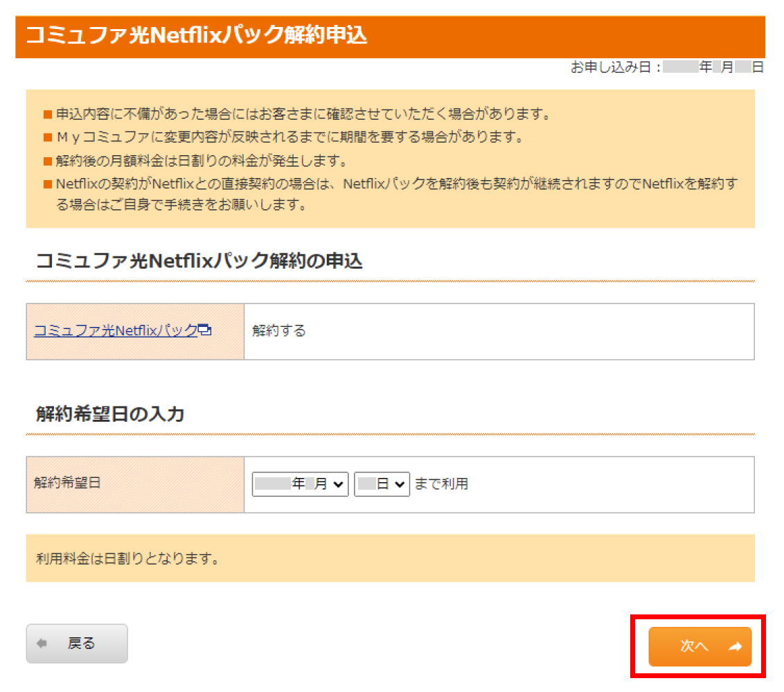
Task: Click the 戻る button
Action: coord(77,643)
